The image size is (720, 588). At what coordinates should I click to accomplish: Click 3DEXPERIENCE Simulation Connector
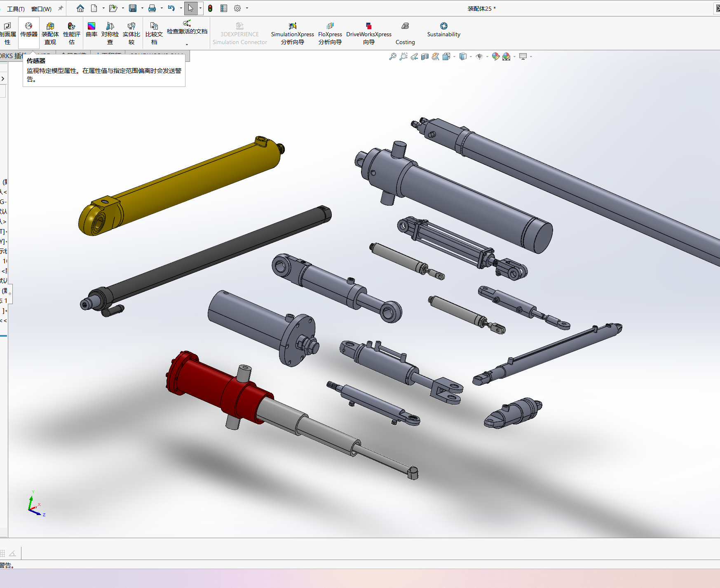(x=240, y=33)
